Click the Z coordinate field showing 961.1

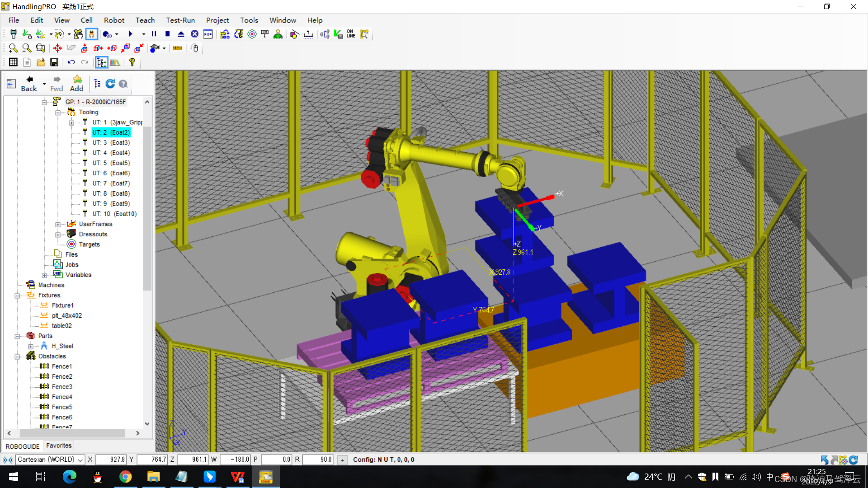pos(193,460)
